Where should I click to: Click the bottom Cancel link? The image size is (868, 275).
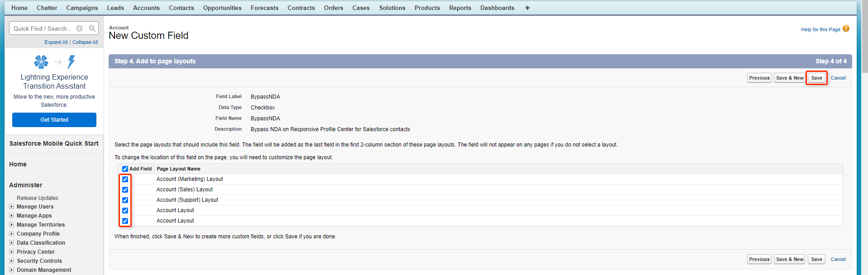[x=838, y=259]
